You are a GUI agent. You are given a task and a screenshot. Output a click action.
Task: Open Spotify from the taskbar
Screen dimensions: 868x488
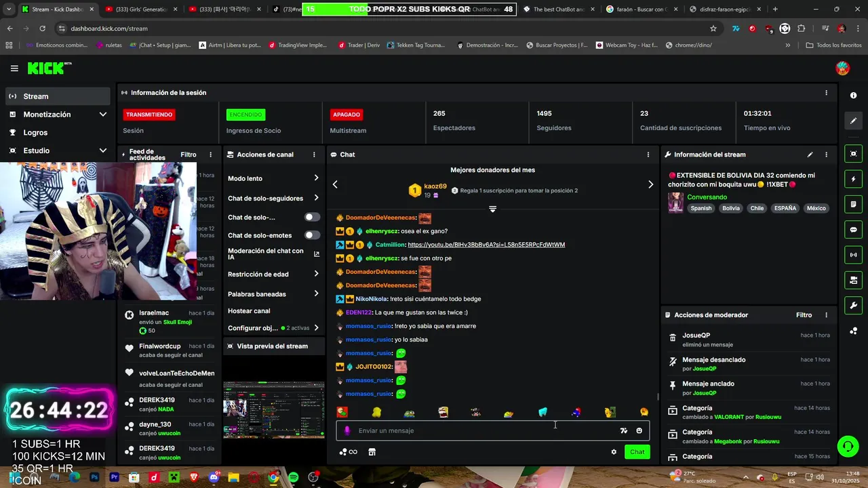click(x=294, y=478)
